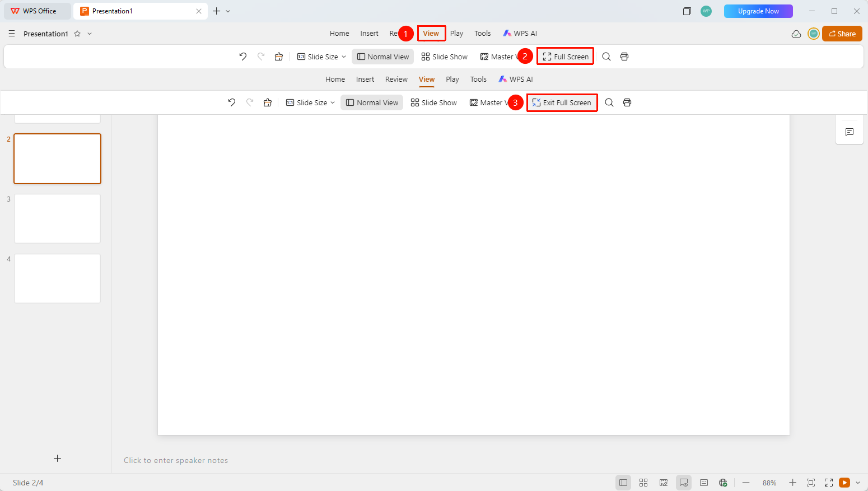Open Slide Size dropdown beside Exit Full Screen row
Viewport: 868px width, 491px height.
tap(310, 102)
